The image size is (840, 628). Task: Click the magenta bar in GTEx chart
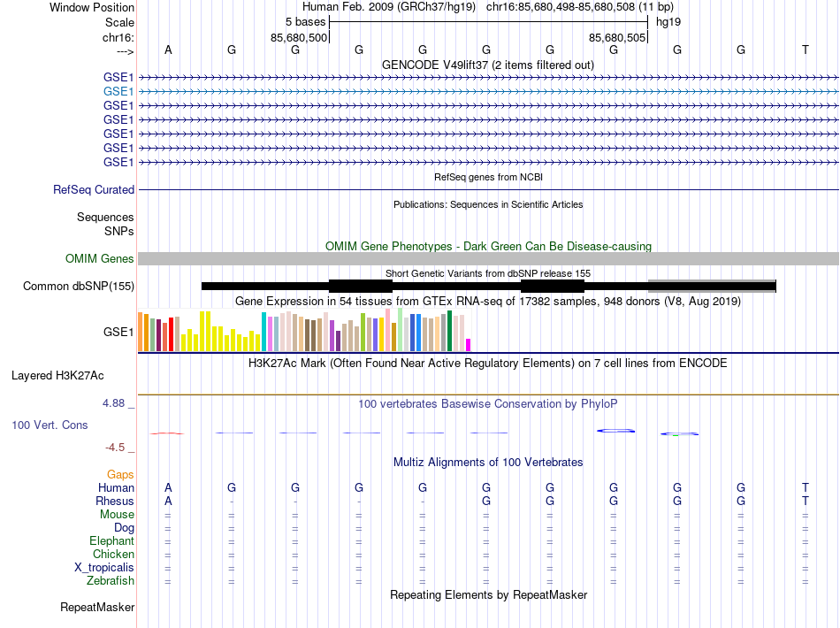pos(469,345)
